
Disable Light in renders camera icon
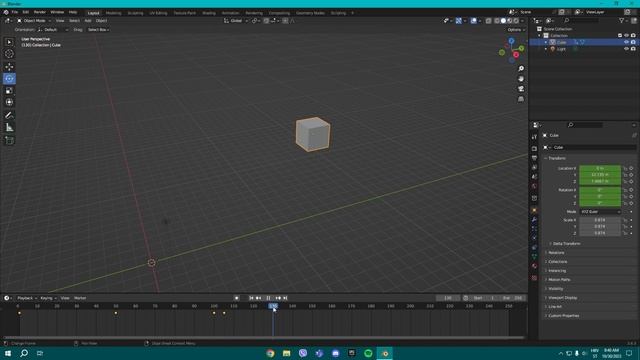coord(633,49)
